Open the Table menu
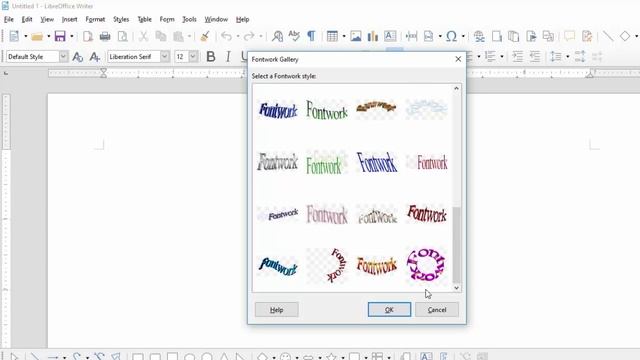This screenshot has width=640, height=360. tap(144, 19)
